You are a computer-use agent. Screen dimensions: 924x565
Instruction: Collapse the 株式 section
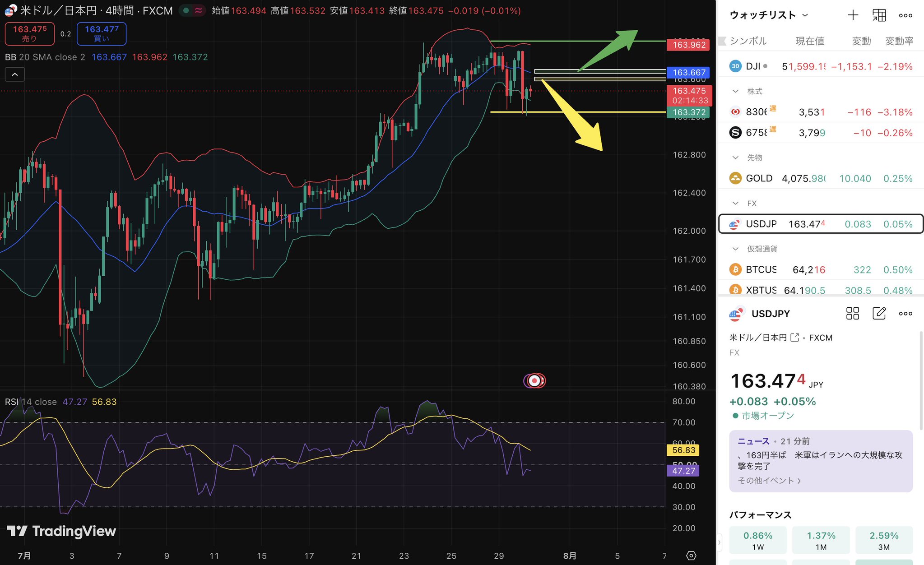[735, 91]
